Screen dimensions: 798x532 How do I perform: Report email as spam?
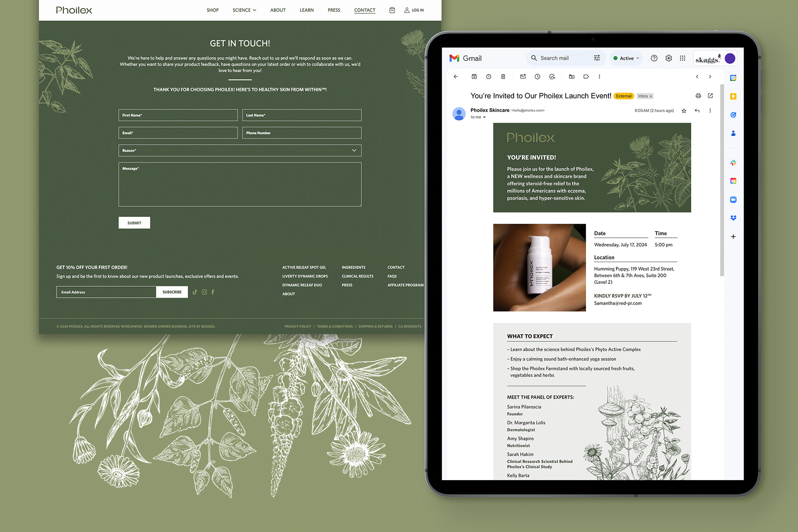click(488, 76)
